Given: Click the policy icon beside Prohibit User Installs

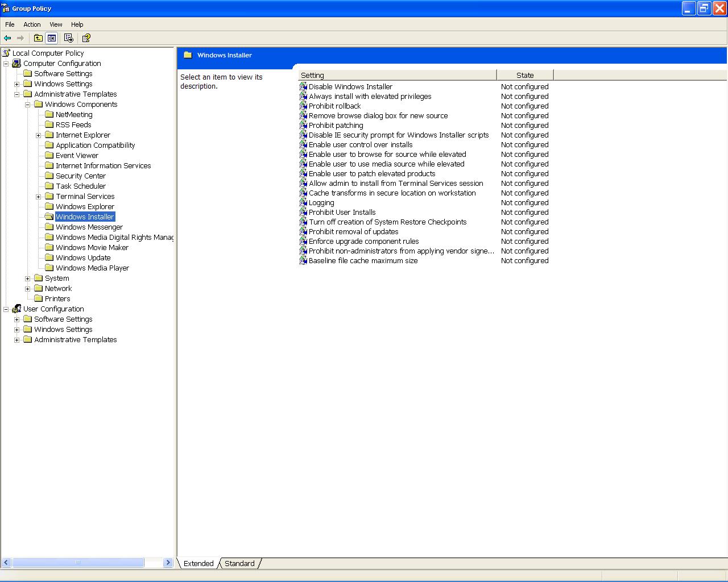Looking at the screenshot, I should coord(303,212).
